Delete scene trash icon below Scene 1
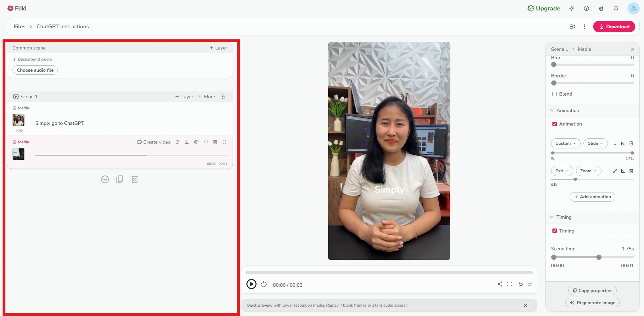The width and height of the screenshot is (644, 316). tap(135, 179)
